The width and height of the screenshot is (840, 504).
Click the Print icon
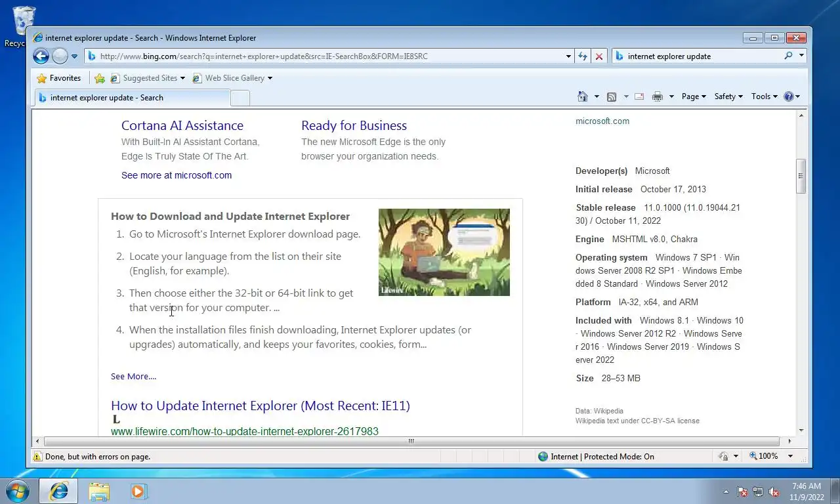[x=658, y=96]
